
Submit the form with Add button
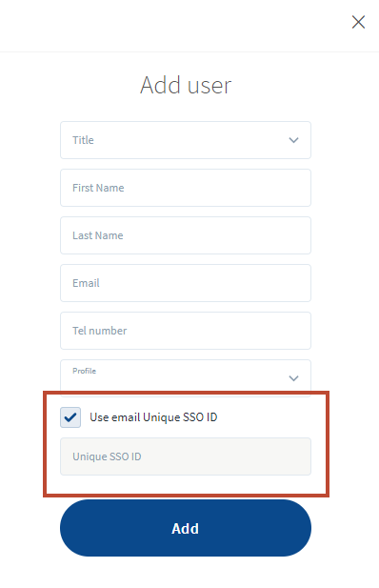[x=186, y=528]
